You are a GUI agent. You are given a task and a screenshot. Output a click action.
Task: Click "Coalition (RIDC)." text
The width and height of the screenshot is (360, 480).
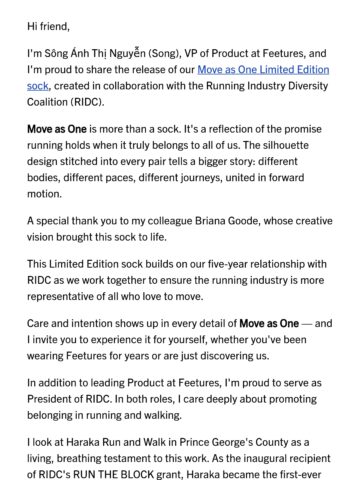(x=66, y=102)
